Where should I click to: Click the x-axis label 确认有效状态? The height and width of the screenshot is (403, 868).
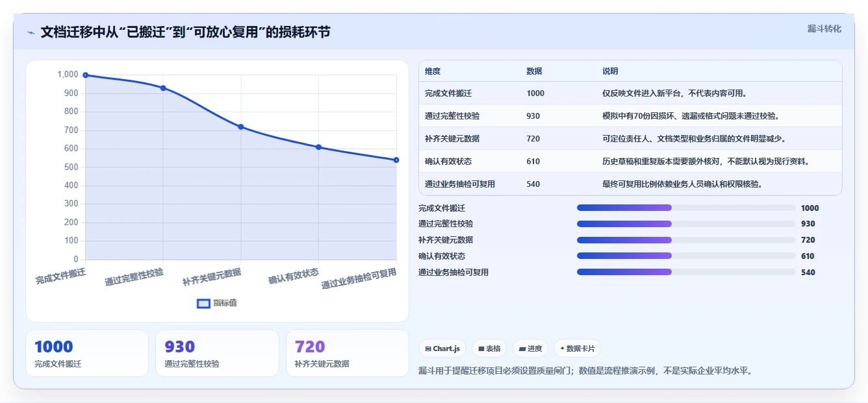point(294,275)
